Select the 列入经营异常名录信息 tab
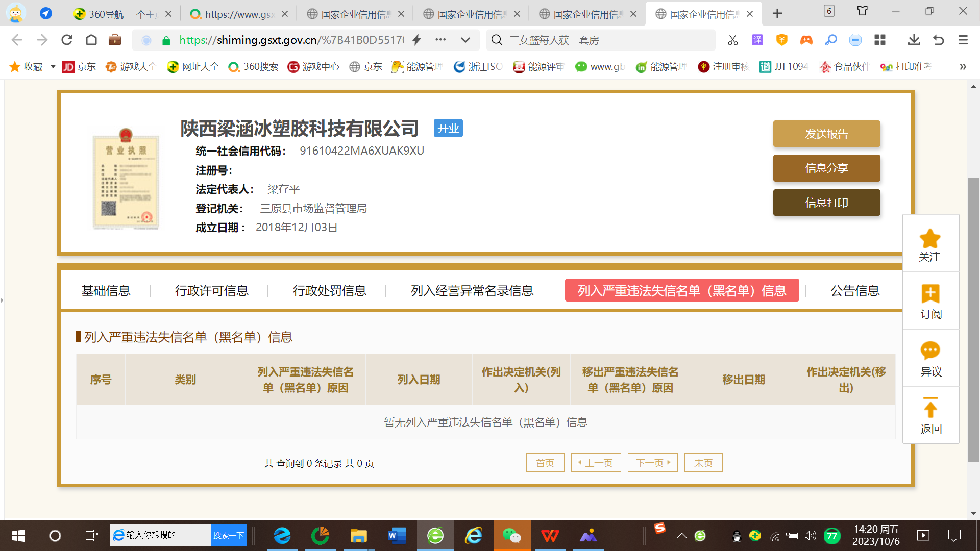Screen dimensions: 980x551 tap(472, 291)
